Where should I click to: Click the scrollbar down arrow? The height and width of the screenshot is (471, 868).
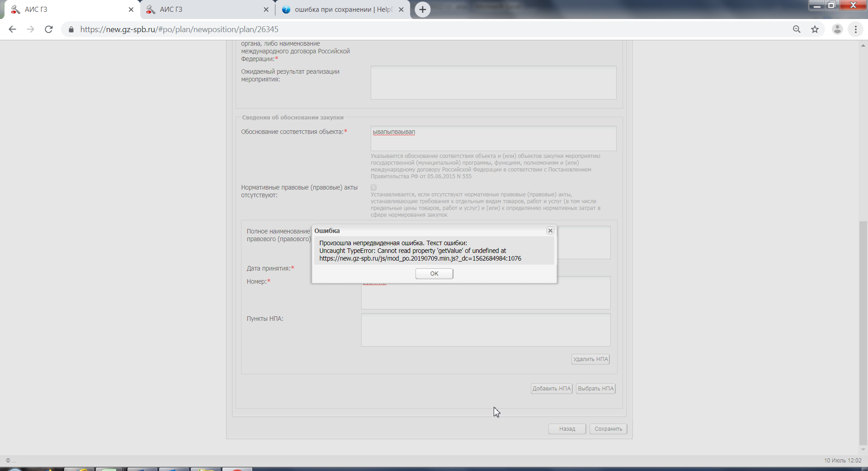point(863,450)
